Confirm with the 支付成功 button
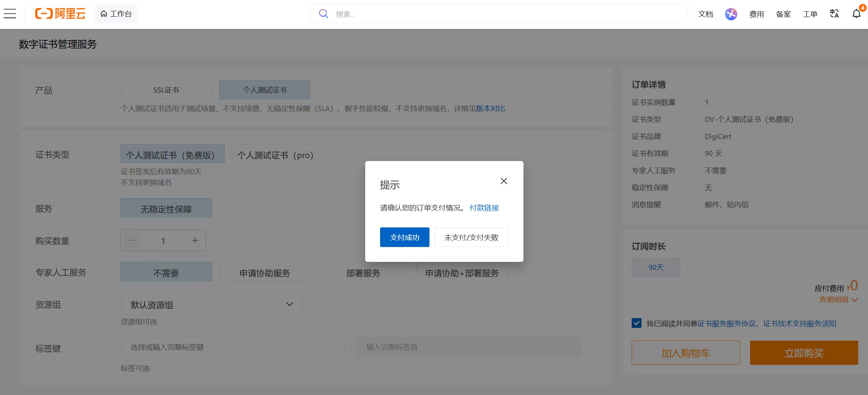 [x=405, y=237]
